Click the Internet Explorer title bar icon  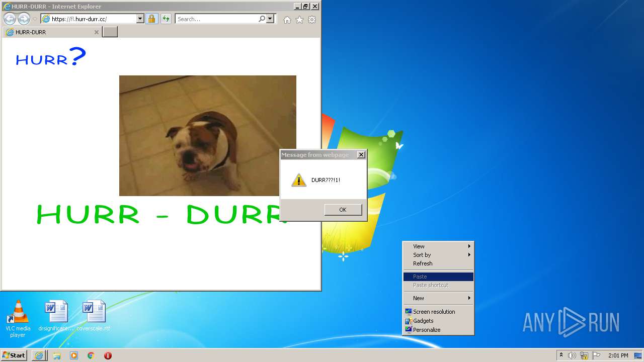click(7, 7)
